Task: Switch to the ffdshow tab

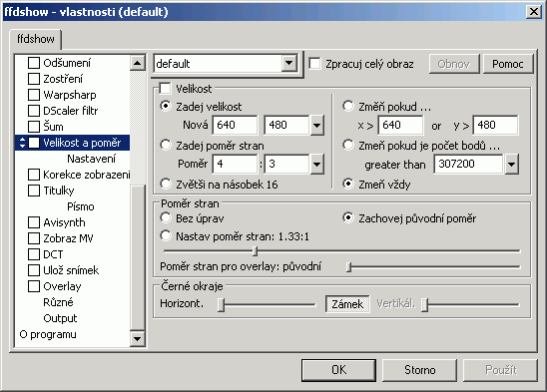Action: (36, 39)
